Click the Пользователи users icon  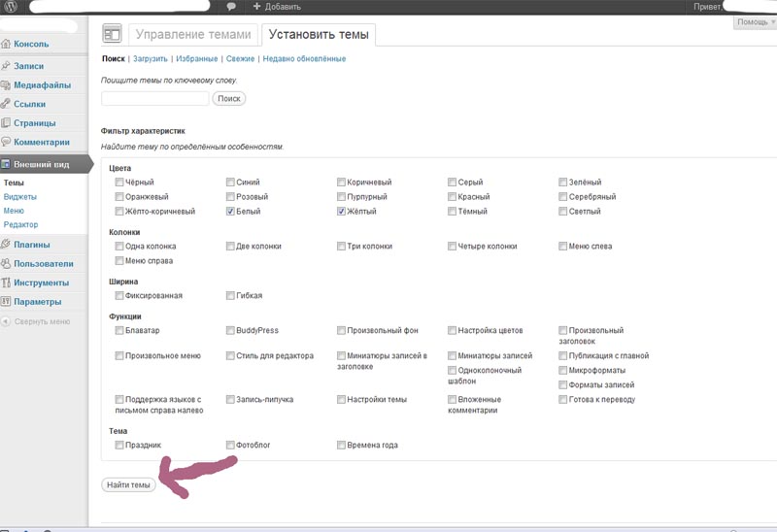7,264
